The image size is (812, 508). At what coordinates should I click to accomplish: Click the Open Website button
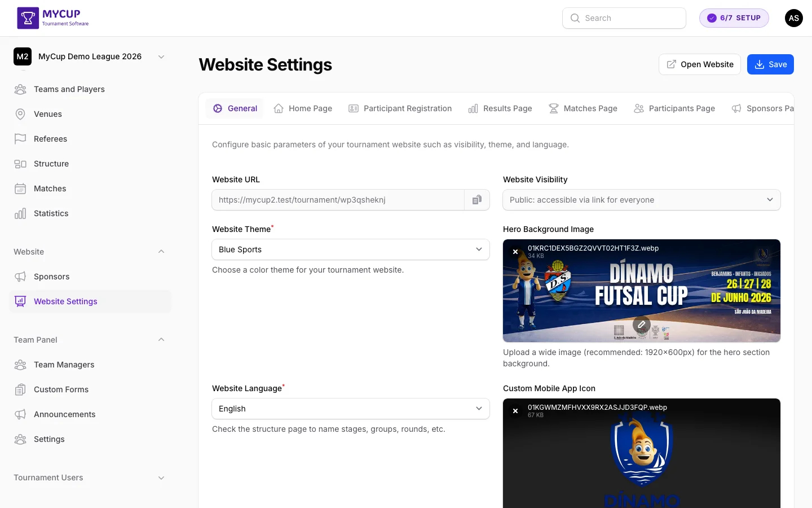[700, 64]
